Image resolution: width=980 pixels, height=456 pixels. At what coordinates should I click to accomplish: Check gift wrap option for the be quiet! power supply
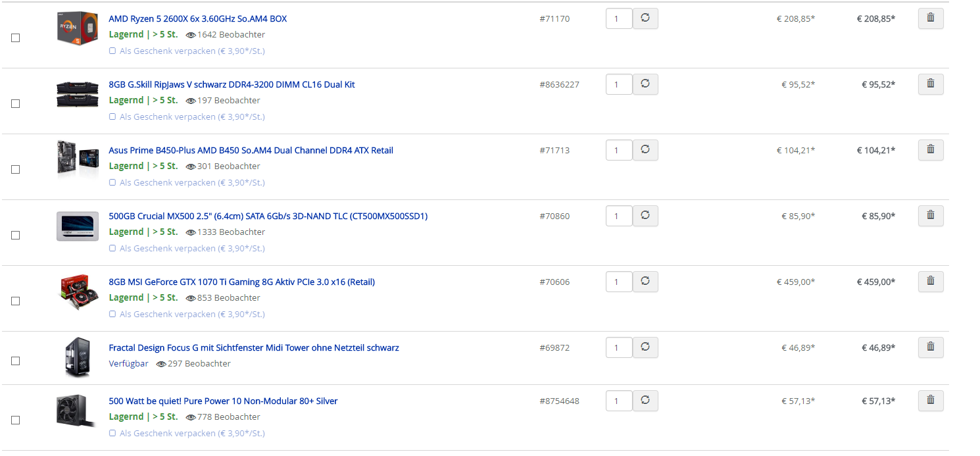pyautogui.click(x=112, y=434)
